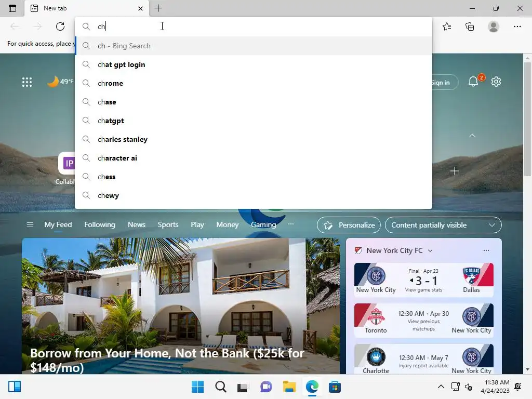Click the Dallas team logo
The image size is (532, 399).
[x=472, y=275]
